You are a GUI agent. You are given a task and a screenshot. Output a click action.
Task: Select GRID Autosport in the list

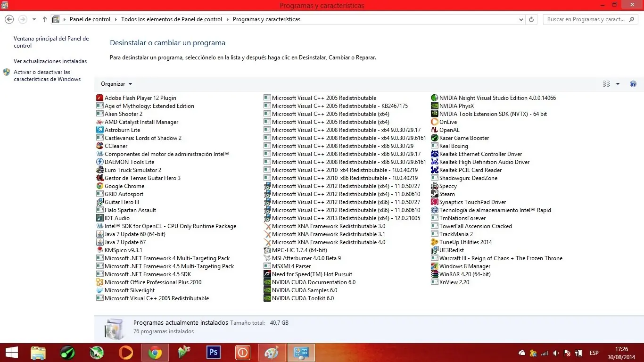tap(120, 194)
